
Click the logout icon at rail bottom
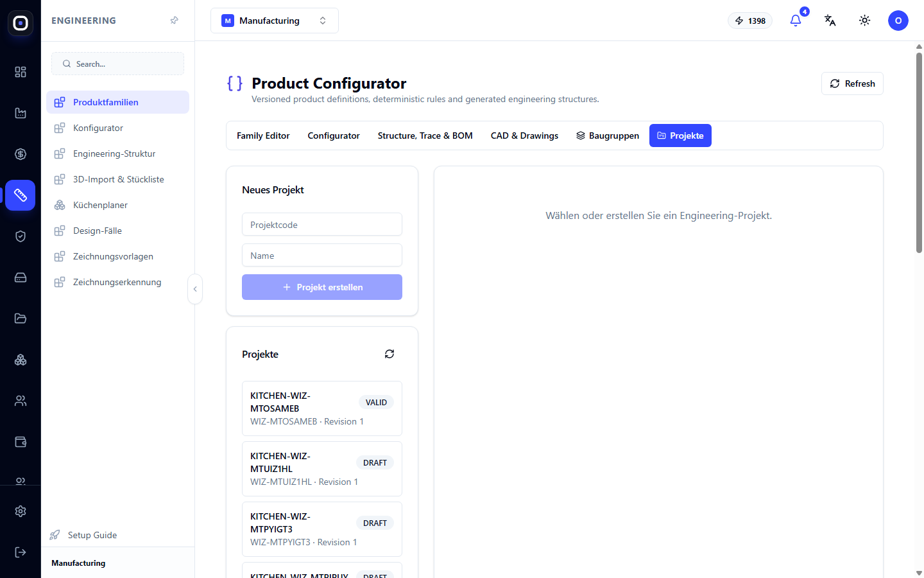[x=21, y=552]
